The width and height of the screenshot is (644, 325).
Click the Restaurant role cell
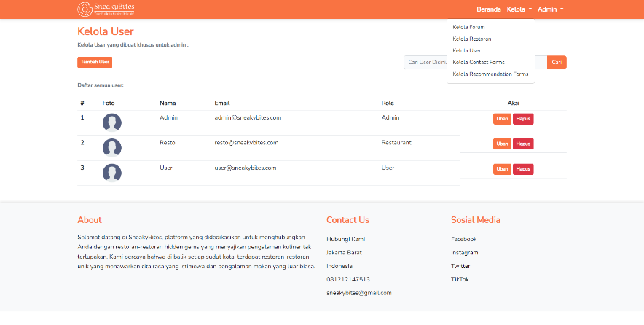click(x=396, y=143)
